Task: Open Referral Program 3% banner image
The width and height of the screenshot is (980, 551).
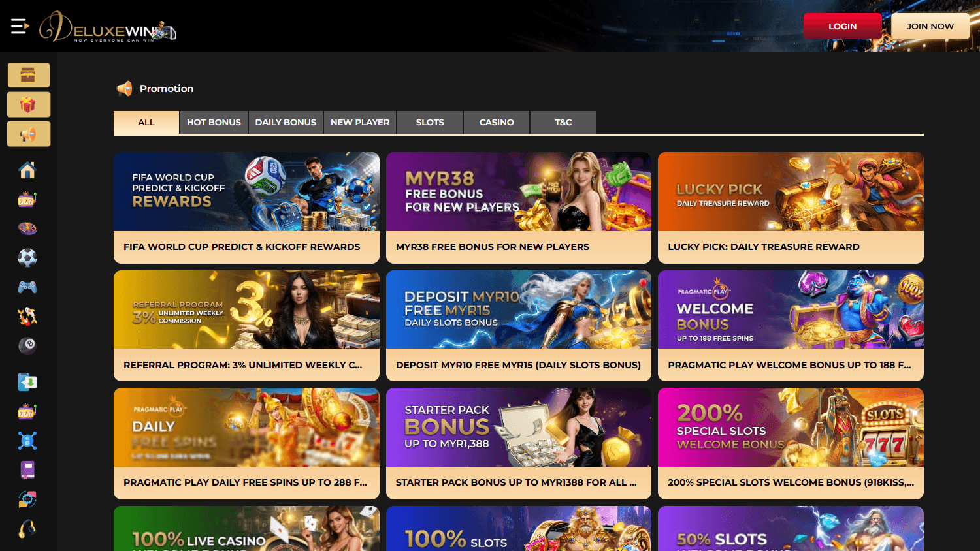Action: coord(246,309)
